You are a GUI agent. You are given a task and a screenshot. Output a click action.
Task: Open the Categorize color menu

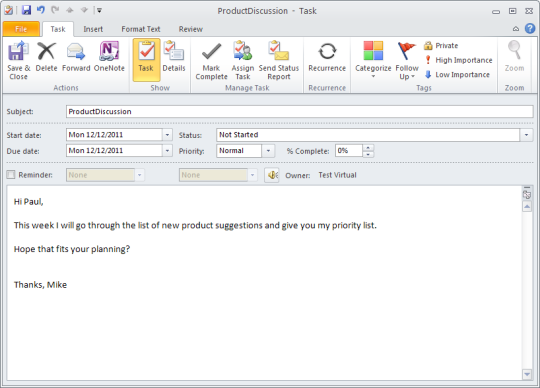pos(373,60)
